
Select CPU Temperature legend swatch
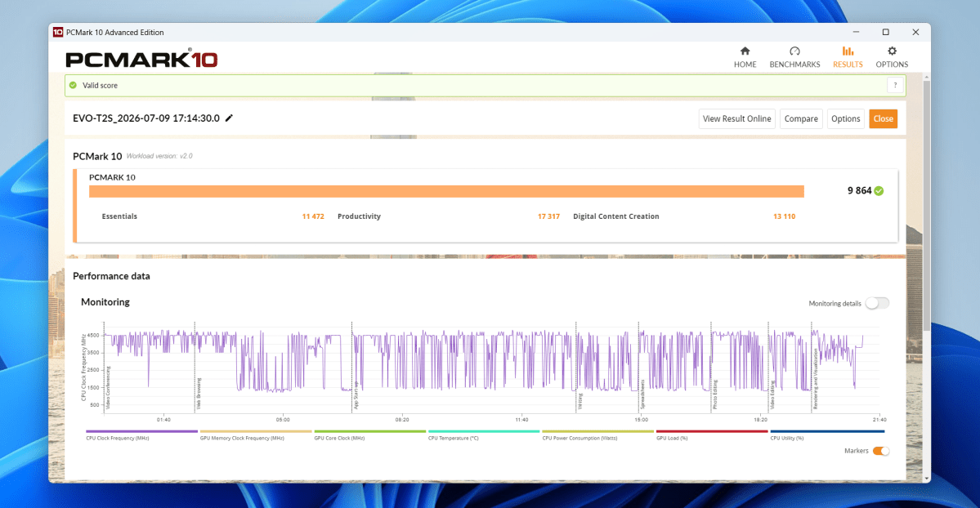[484, 431]
